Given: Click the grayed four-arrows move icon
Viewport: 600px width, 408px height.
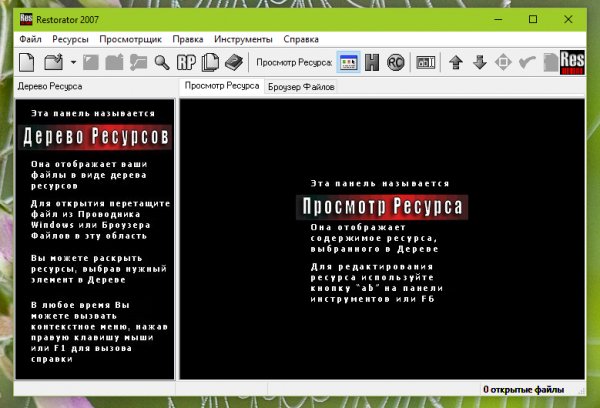Looking at the screenshot, I should coord(503,62).
